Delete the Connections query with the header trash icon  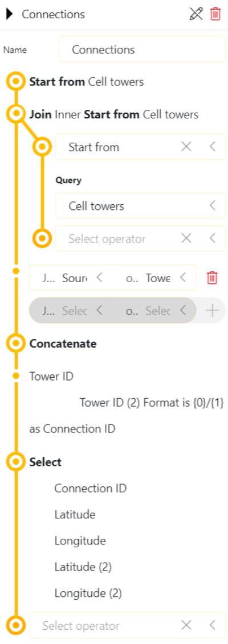(215, 14)
